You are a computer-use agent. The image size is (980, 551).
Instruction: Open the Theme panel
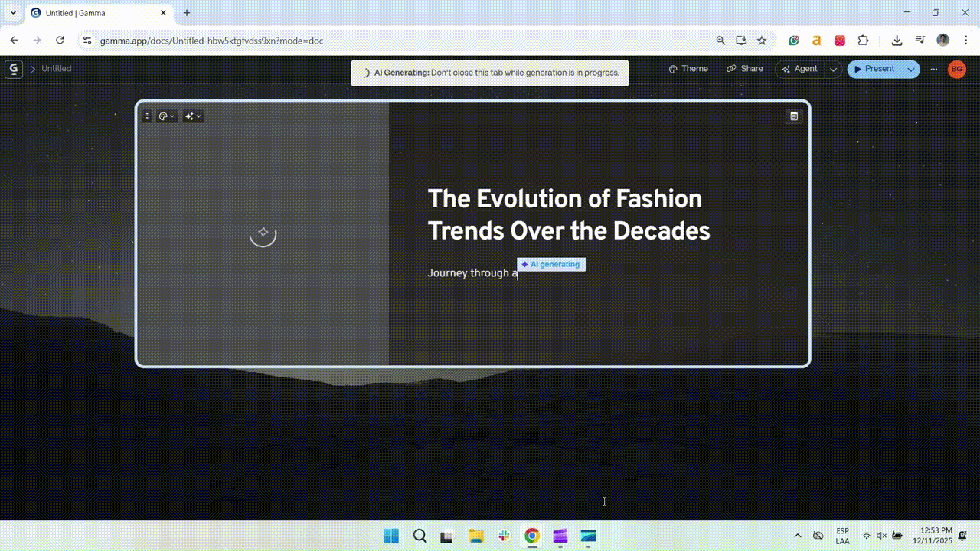point(688,69)
